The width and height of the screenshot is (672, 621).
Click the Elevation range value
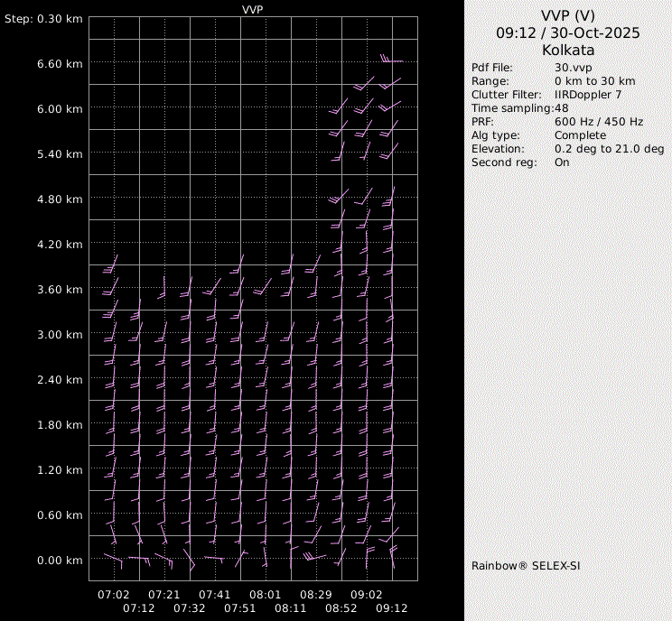pos(609,149)
